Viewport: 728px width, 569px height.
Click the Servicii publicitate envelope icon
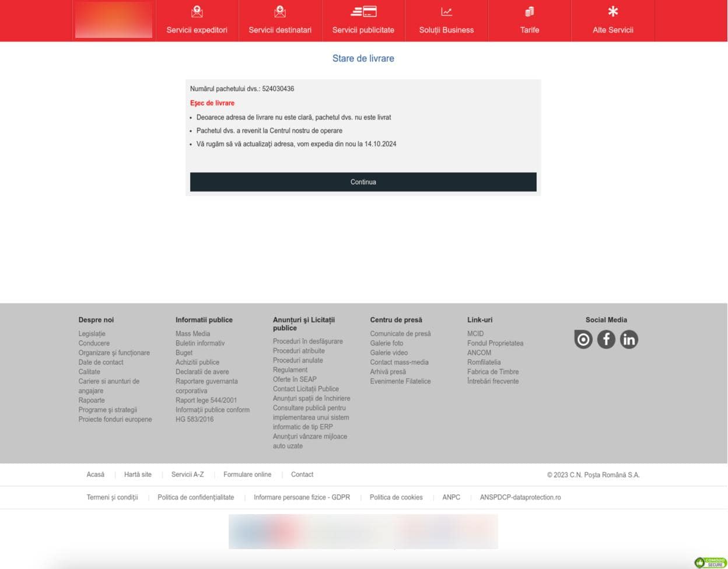(x=363, y=11)
